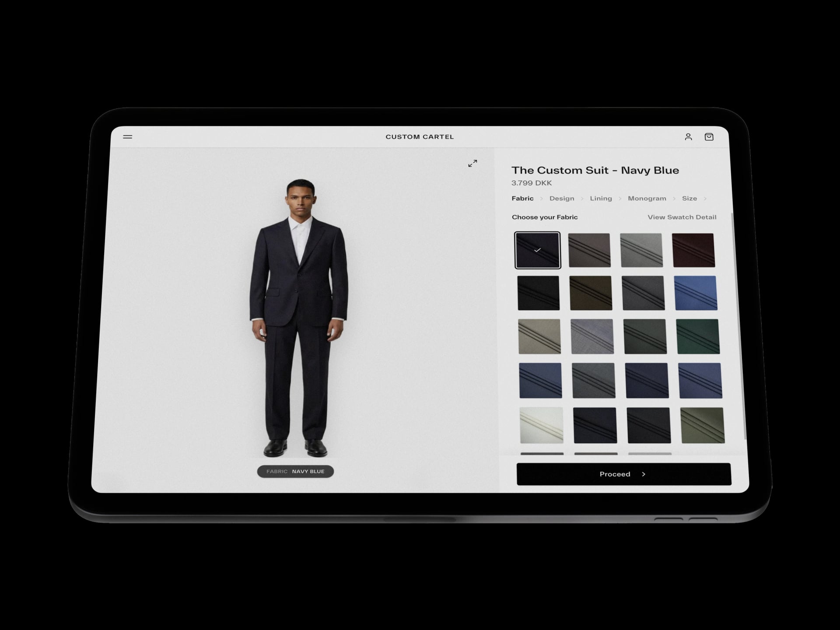Click the chevron between Lining and Monogram

pos(620,198)
